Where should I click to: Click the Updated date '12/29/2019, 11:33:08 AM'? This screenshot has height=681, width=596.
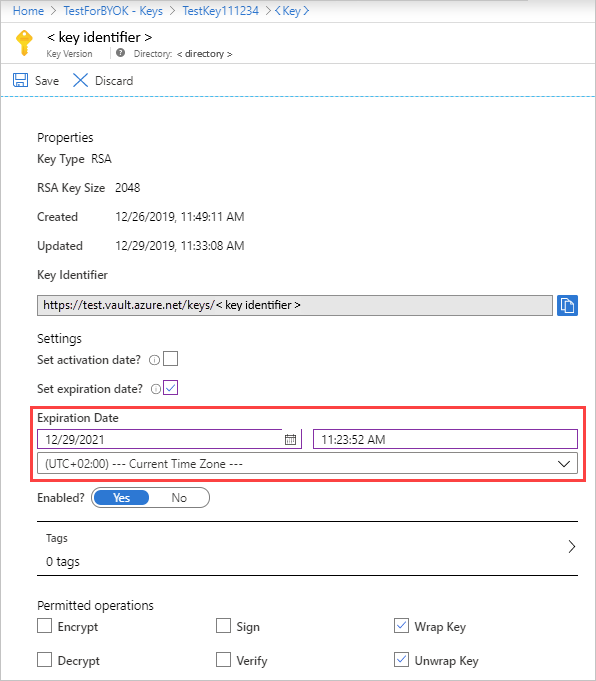(x=180, y=246)
